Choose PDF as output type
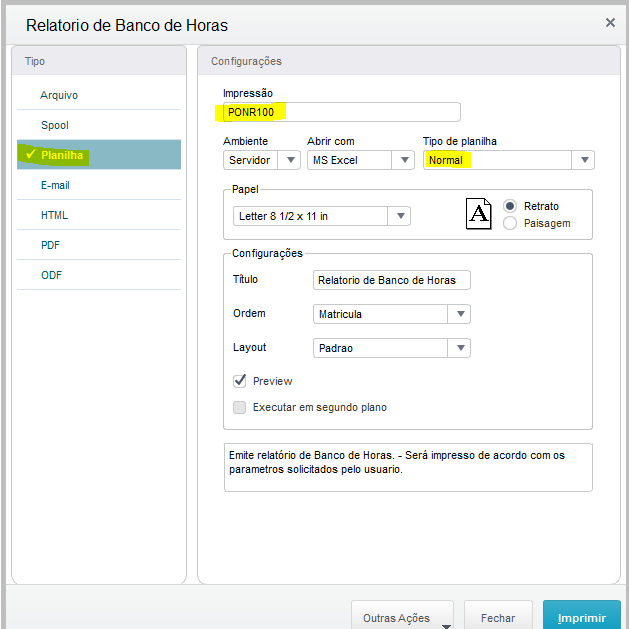The width and height of the screenshot is (629, 629). pos(99,245)
